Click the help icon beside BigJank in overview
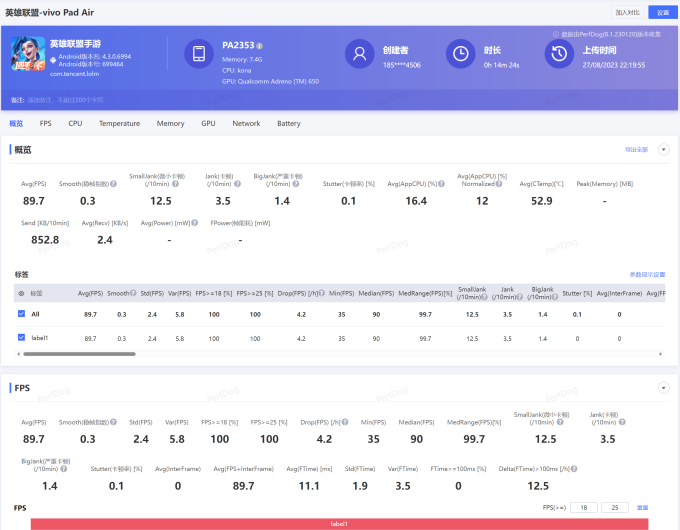This screenshot has height=530, width=680. coord(296,184)
